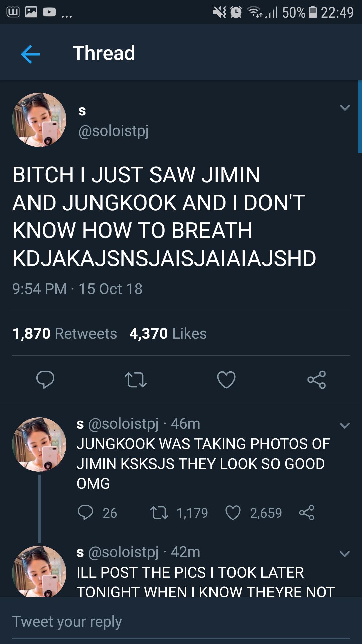The height and width of the screenshot is (644, 362).
Task: Expand options chevron on the main tweet
Action: [x=345, y=107]
